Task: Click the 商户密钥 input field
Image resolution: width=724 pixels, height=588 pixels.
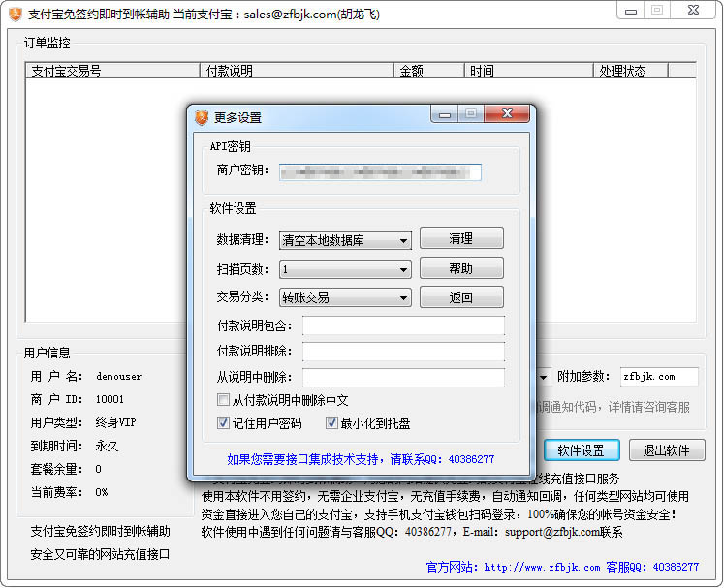Action: click(x=380, y=172)
